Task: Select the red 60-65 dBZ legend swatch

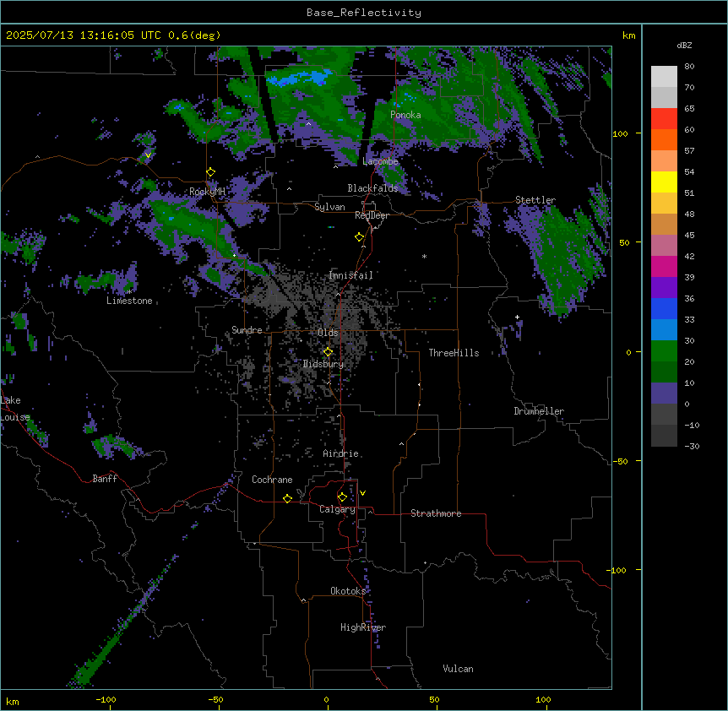Action: pos(664,119)
